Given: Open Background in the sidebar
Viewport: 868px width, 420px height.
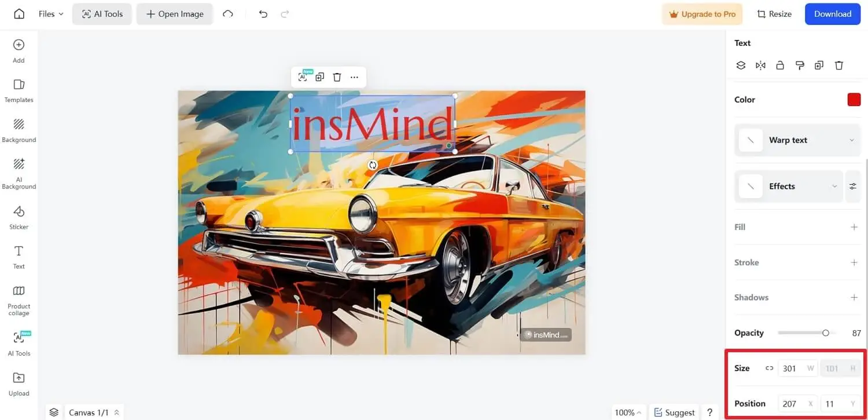Looking at the screenshot, I should click(x=19, y=131).
